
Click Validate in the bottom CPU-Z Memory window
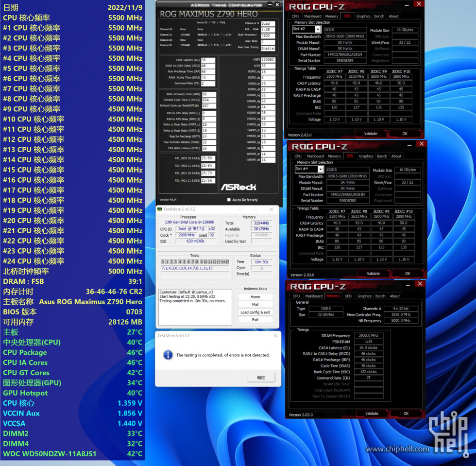[x=372, y=414]
